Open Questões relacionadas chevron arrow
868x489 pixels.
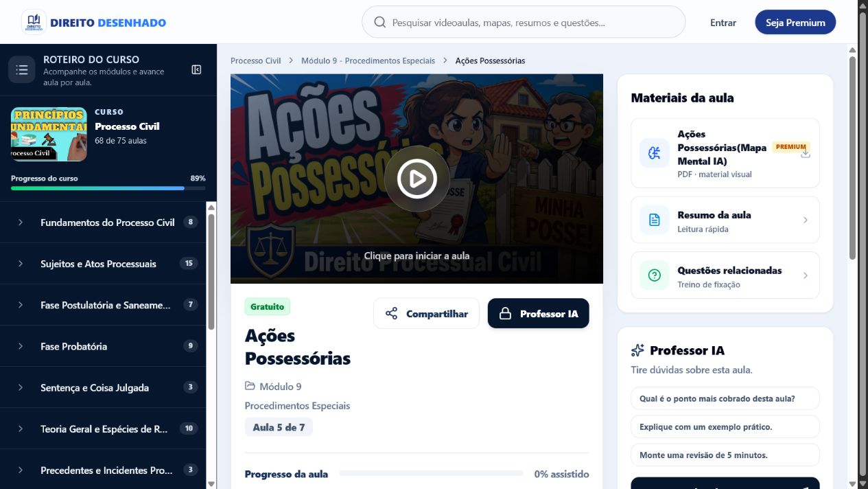(806, 275)
